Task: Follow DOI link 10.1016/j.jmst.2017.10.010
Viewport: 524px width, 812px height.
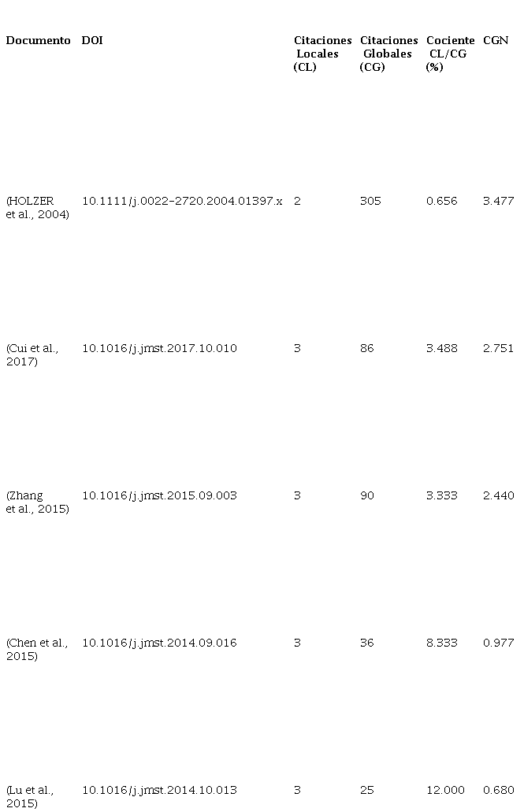Action: point(159,348)
